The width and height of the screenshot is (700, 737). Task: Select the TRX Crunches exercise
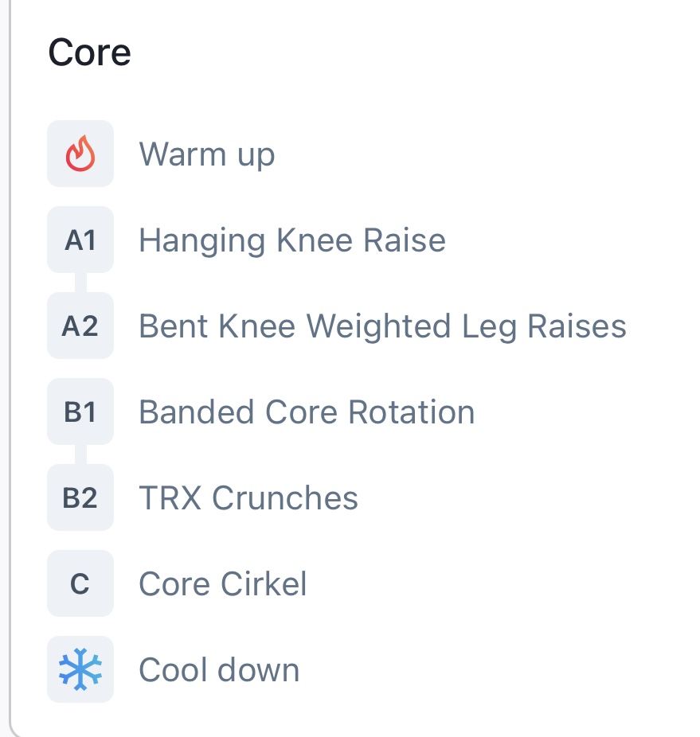[248, 497]
